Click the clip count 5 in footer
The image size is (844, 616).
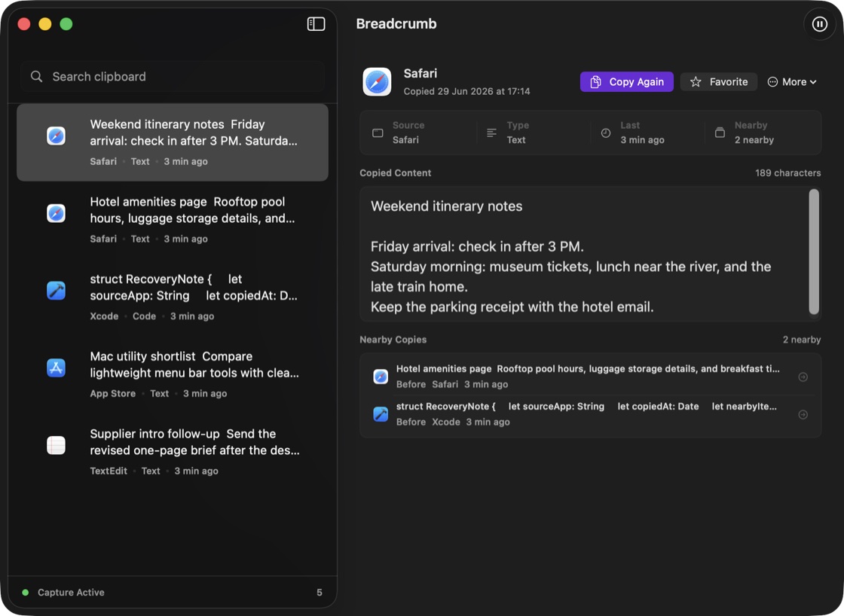coord(320,593)
